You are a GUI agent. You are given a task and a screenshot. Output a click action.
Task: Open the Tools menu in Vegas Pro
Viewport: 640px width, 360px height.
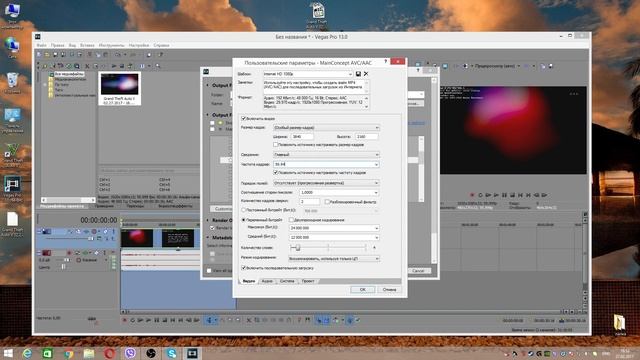pyautogui.click(x=111, y=45)
